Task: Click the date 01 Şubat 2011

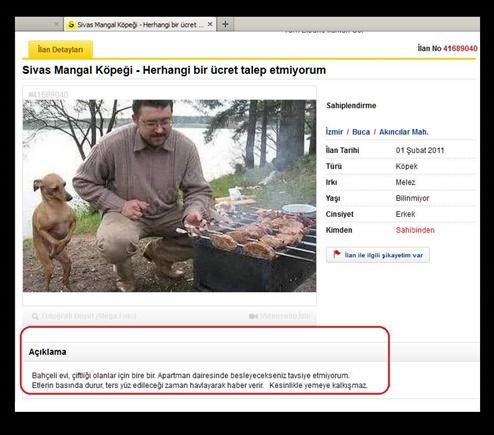Action: pyautogui.click(x=420, y=150)
